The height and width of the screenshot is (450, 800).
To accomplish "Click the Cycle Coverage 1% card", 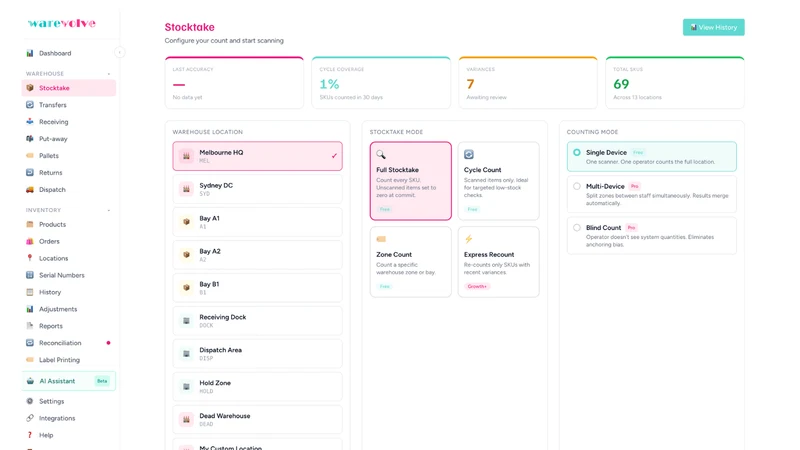I will pos(381,83).
